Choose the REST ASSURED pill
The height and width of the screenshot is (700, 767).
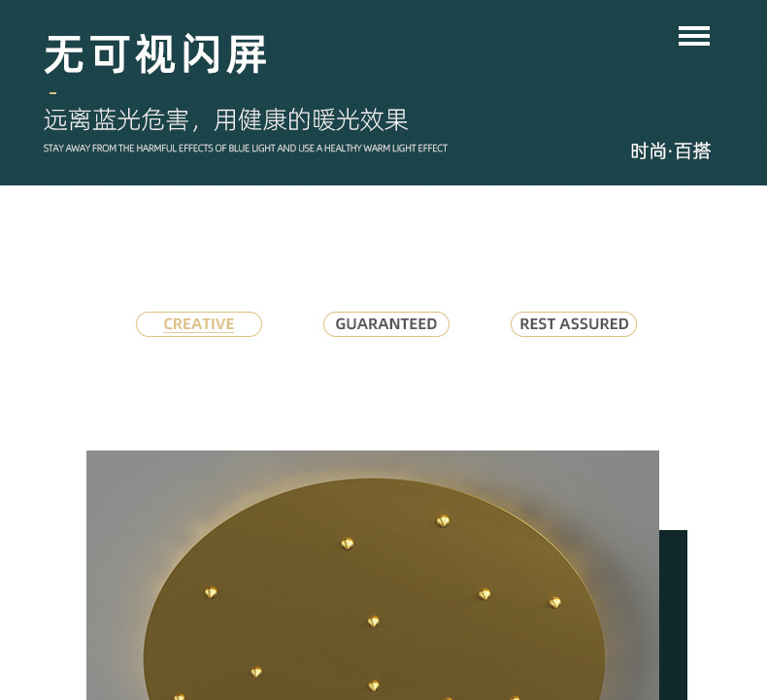tap(573, 324)
